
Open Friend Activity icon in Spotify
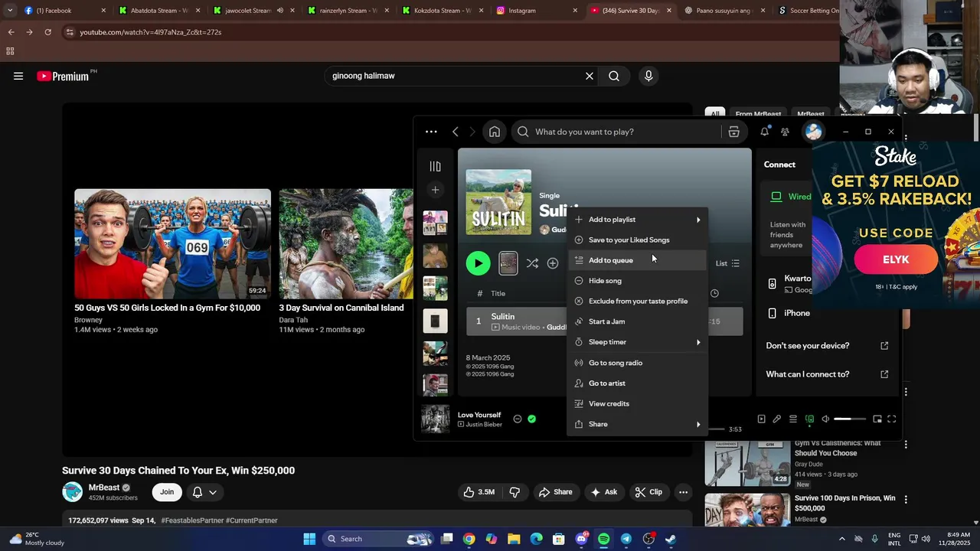[785, 132]
